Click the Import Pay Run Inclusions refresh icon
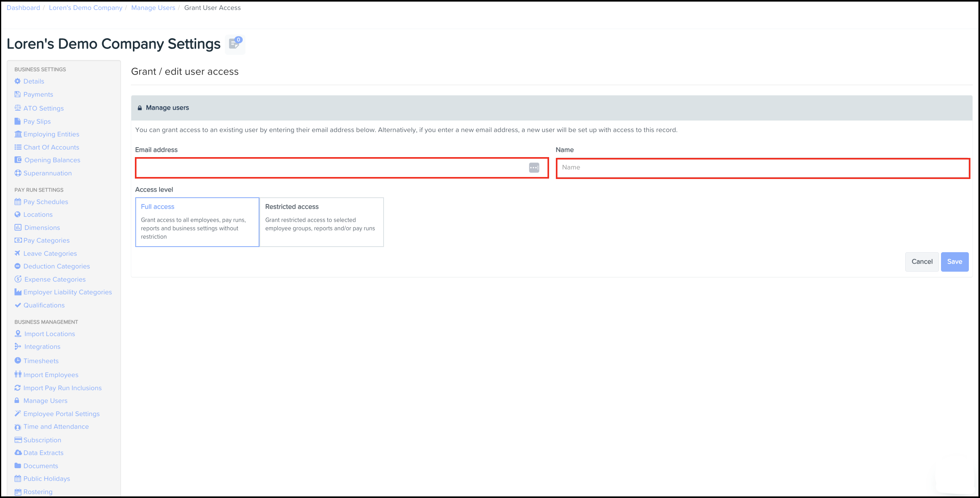The width and height of the screenshot is (980, 498). coord(18,388)
